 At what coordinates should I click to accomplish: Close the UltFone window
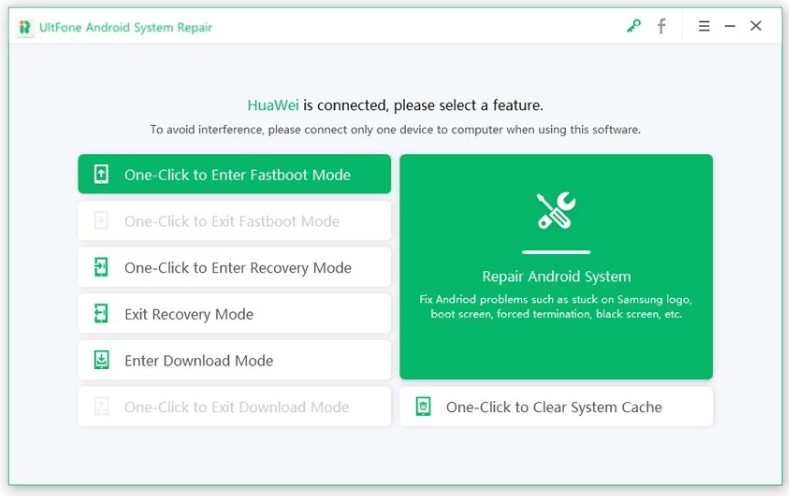coord(756,26)
